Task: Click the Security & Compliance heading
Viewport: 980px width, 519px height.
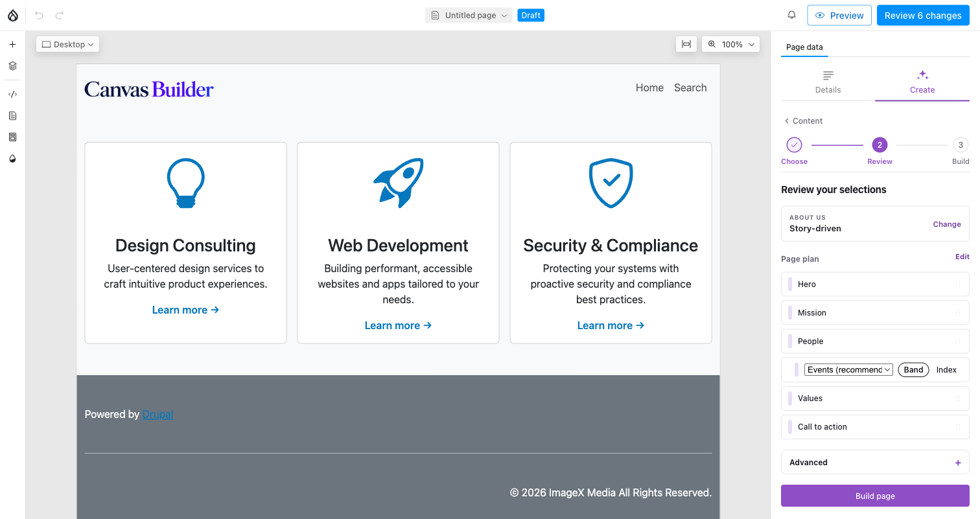Action: [x=611, y=246]
